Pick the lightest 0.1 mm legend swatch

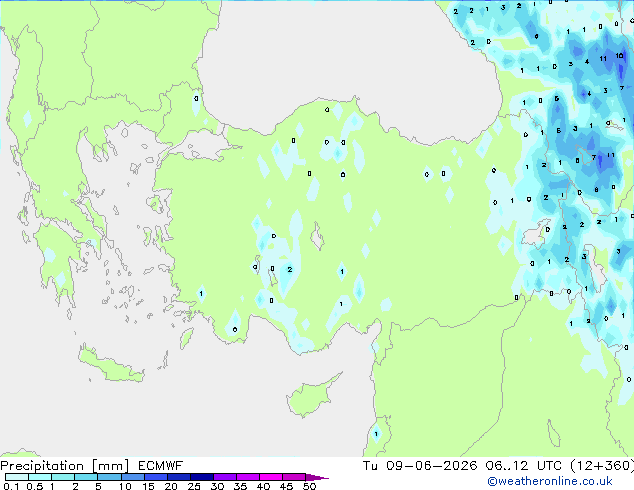pyautogui.click(x=17, y=477)
